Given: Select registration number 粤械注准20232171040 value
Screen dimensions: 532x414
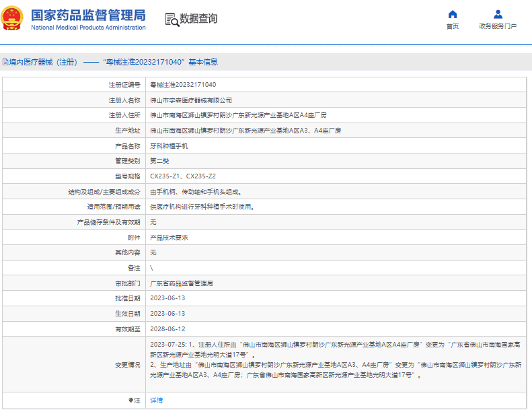Looking at the screenshot, I should click(183, 85).
